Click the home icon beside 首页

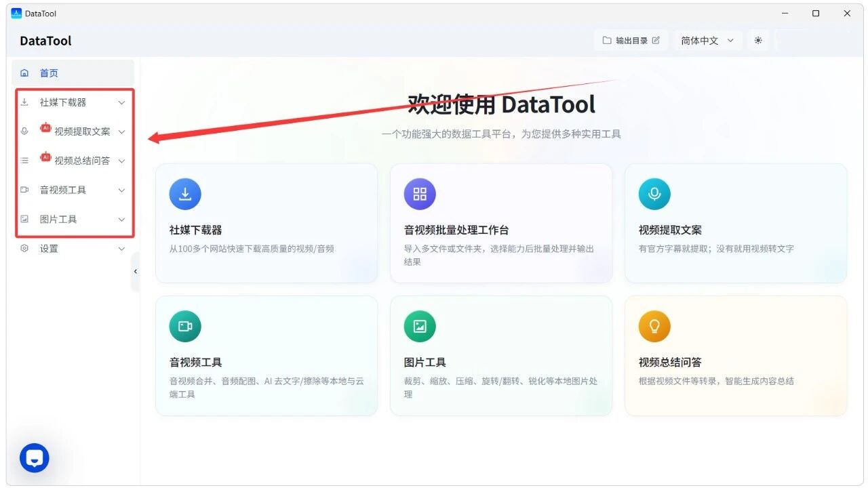click(x=24, y=73)
